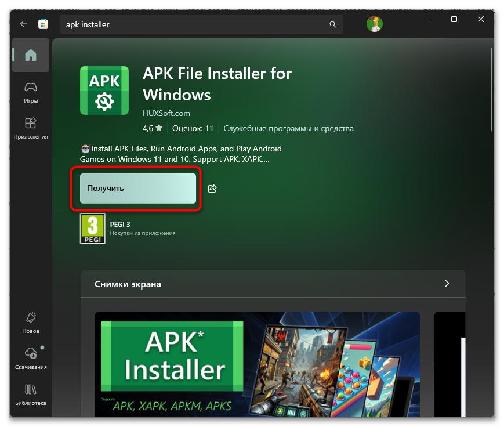Click the APK File Installer app icon
Viewport: 504px width, 427px height.
point(104,91)
